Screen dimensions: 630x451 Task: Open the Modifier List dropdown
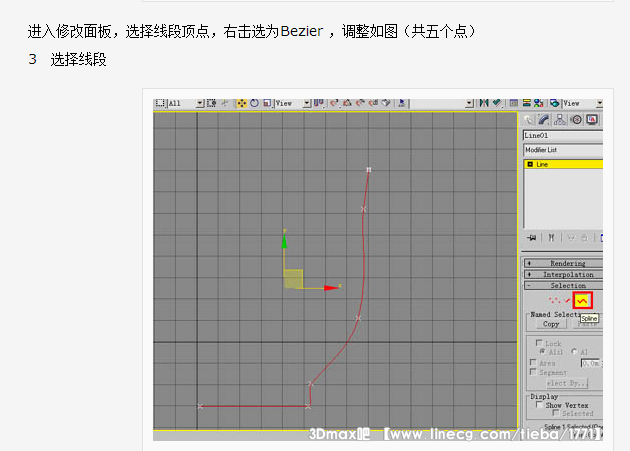[563, 150]
